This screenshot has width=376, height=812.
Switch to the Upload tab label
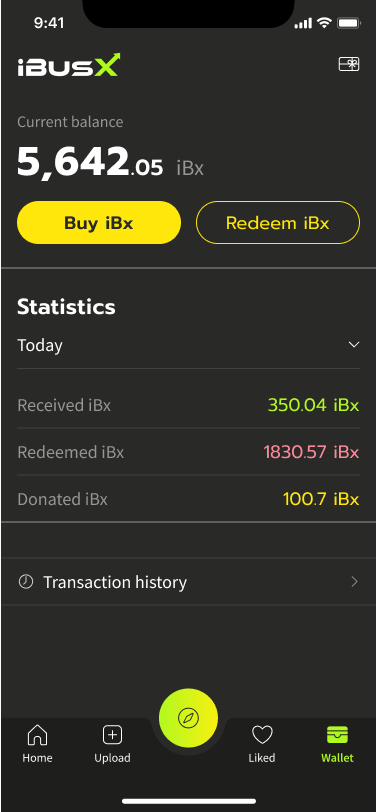point(112,758)
